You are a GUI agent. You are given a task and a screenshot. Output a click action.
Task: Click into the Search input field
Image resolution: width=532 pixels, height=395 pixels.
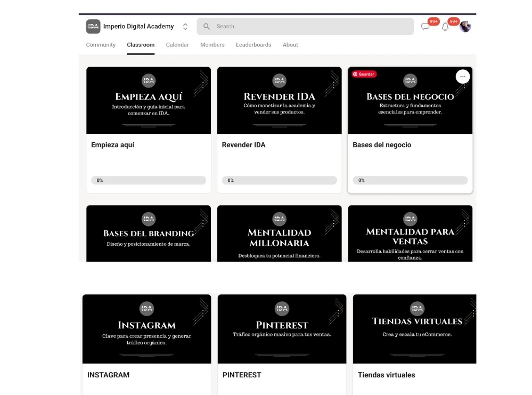pyautogui.click(x=309, y=27)
